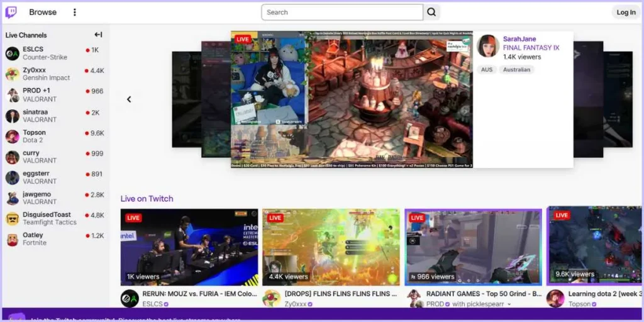Click Zy0xxx avatar below stream thumbnail

pos(271,298)
